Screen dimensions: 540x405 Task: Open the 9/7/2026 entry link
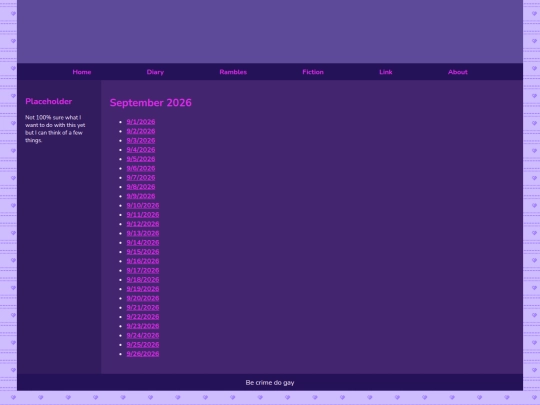tap(141, 178)
